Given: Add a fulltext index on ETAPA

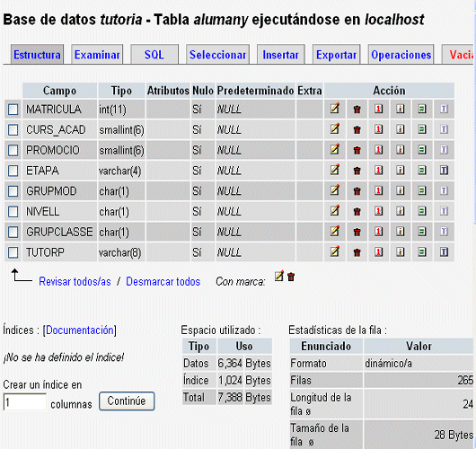Looking at the screenshot, I should pyautogui.click(x=445, y=170).
